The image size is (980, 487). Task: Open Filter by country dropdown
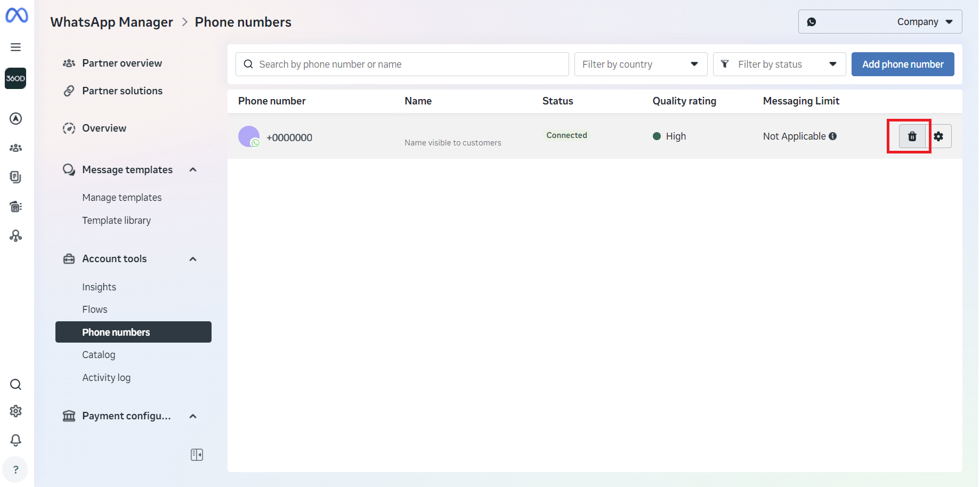click(641, 64)
